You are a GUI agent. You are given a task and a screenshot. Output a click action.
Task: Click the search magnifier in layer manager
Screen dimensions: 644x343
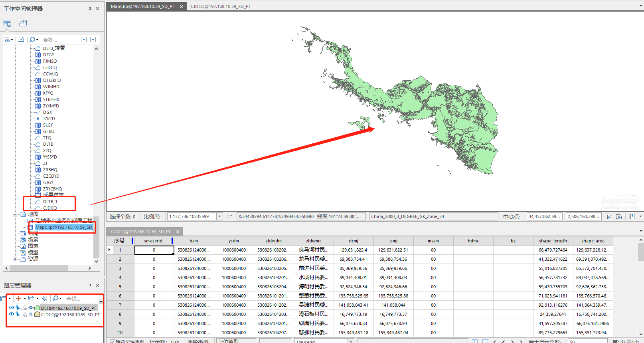55,298
